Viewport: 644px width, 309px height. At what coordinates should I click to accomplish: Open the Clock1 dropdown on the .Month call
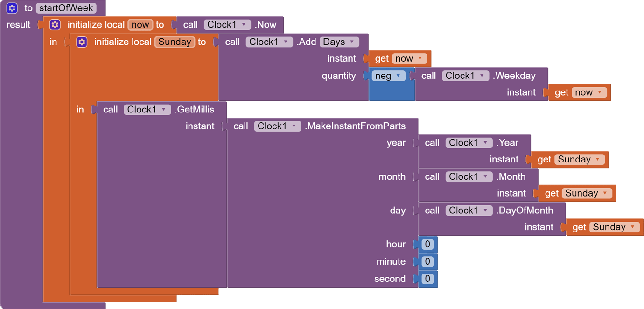tap(469, 176)
